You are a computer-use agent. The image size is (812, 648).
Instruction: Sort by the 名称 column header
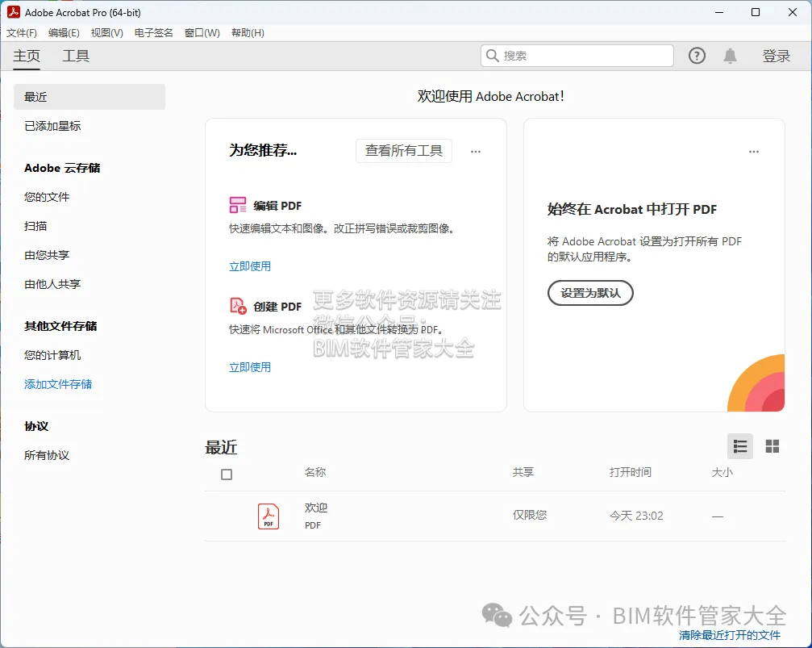click(314, 472)
